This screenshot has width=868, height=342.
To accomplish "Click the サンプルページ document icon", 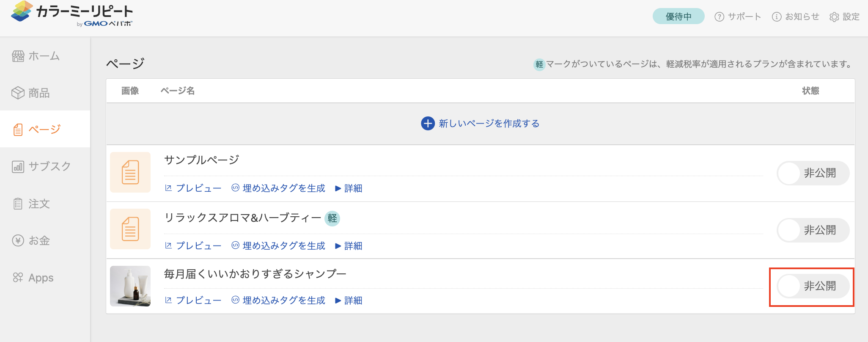I will tap(130, 172).
